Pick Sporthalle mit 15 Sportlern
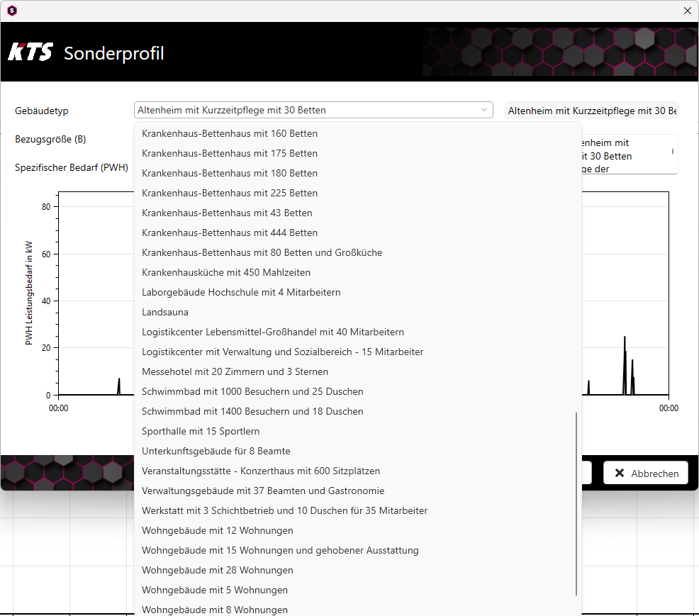Screen dimensions: 699x616 (358, 431)
